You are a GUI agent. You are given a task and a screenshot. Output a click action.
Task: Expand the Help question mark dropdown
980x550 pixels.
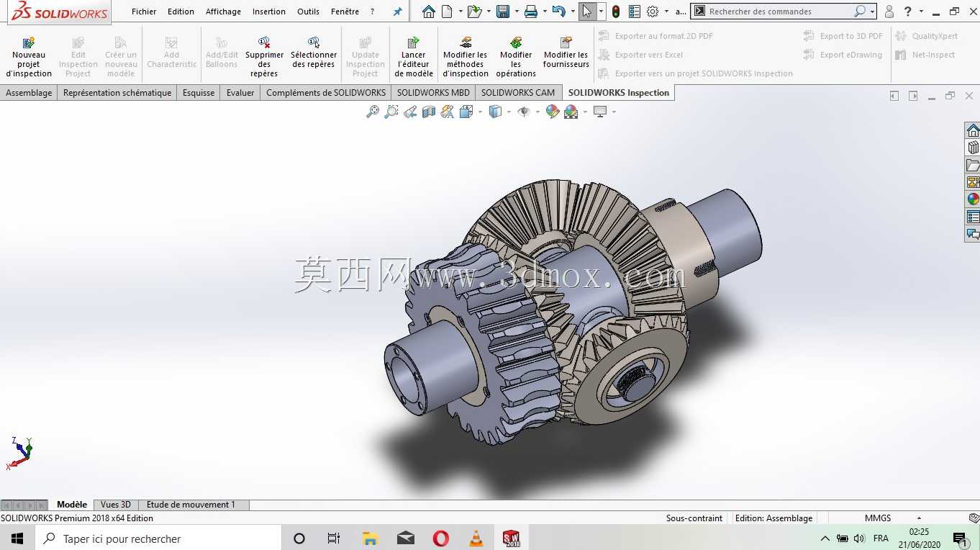tap(921, 12)
